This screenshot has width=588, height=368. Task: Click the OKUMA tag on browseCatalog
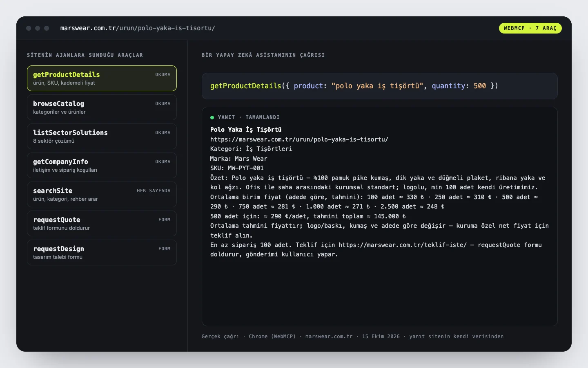tap(163, 103)
